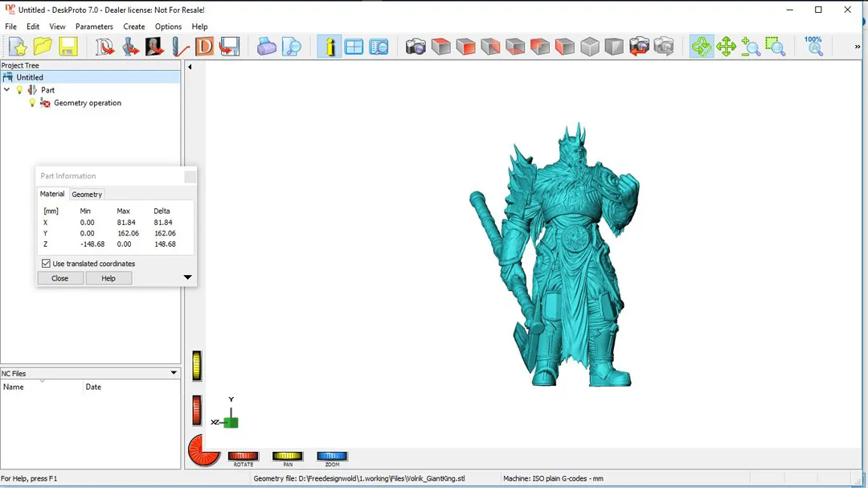Screen dimensions: 868x488
Task: Click the vertical red thumbwheel
Action: click(197, 411)
